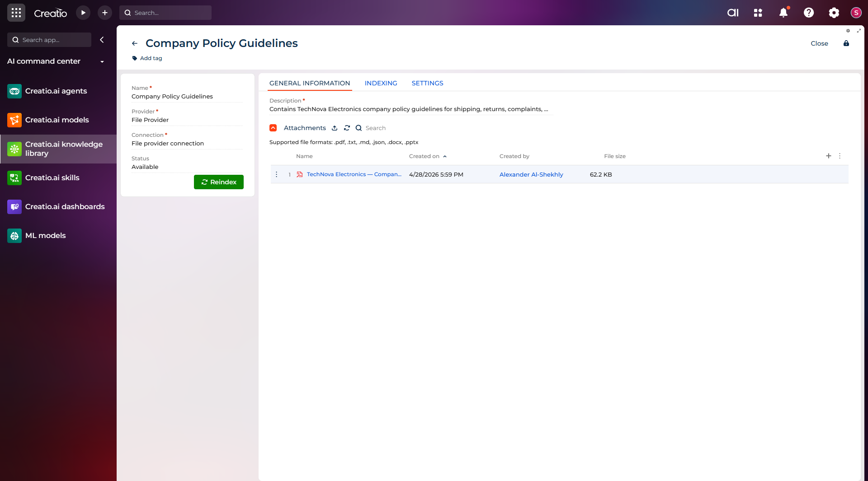Click the green Reindex button
Screen dimensions: 868x481
219,182
